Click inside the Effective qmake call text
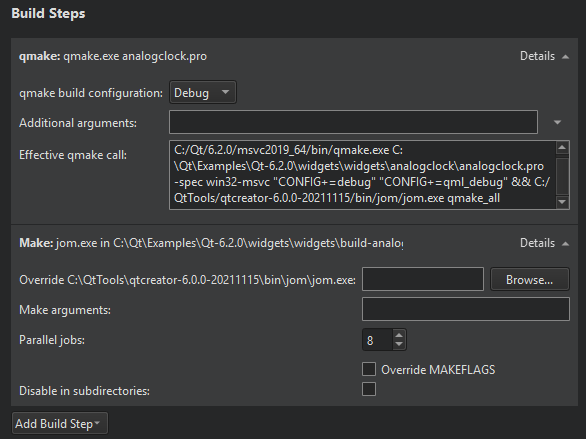The width and height of the screenshot is (586, 439). (363, 174)
